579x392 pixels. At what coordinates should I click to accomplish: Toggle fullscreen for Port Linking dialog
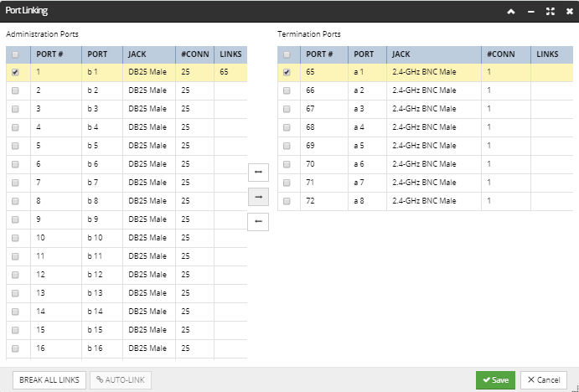(551, 12)
